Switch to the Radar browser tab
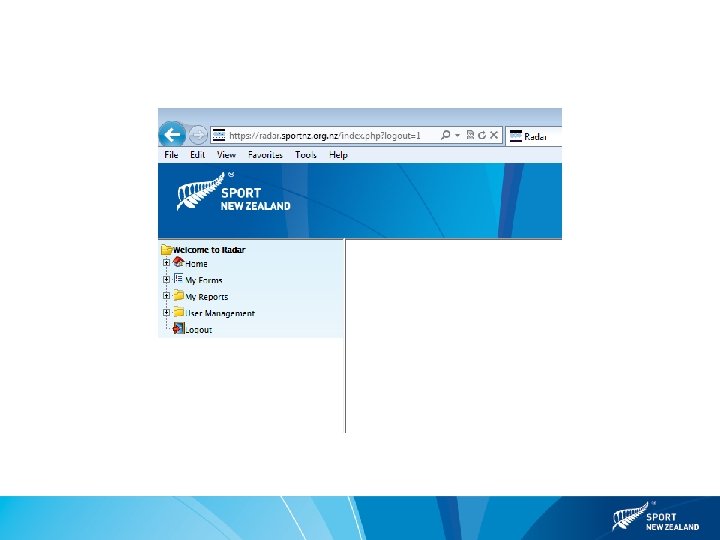The image size is (720, 540). point(534,136)
